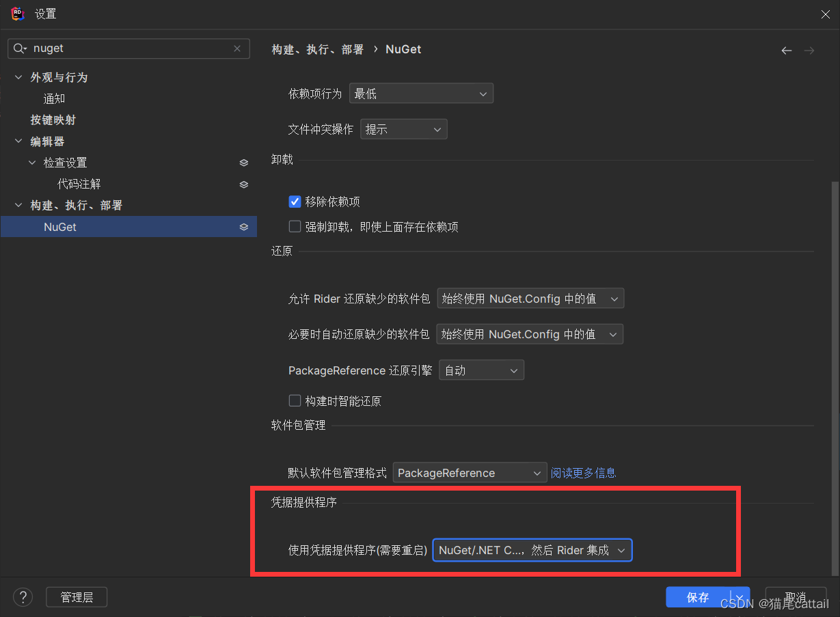Open PackageReference 还原引擎 dropdown

[x=481, y=370]
